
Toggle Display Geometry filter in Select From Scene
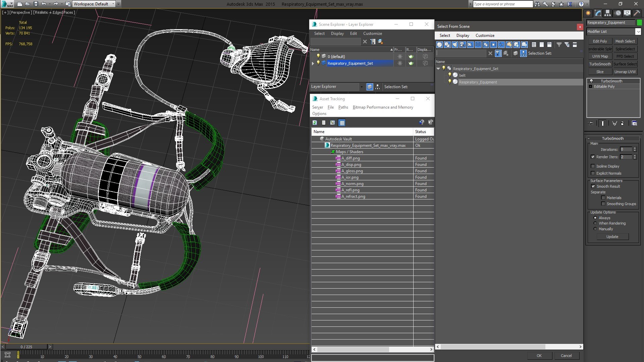coord(439,45)
